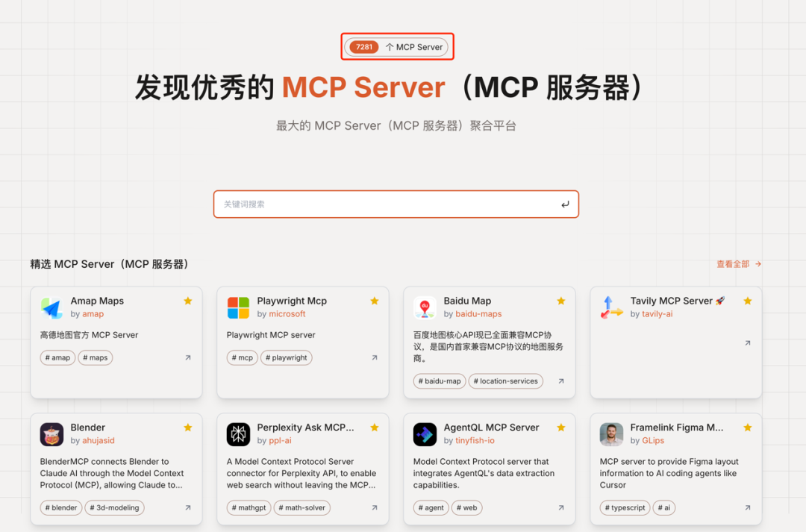Select the # blender tag
Screen dimensions: 806x532
click(x=61, y=508)
